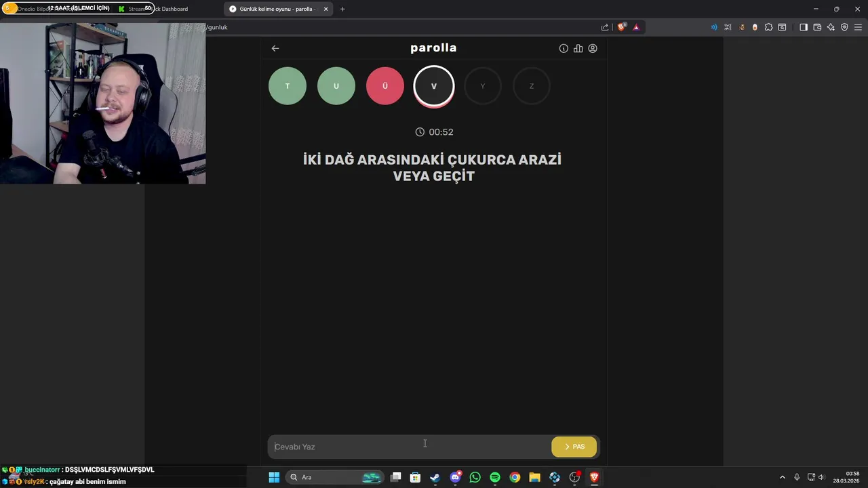The image size is (868, 488).
Task: Open the volume speaker tray icon
Action: tap(821, 477)
